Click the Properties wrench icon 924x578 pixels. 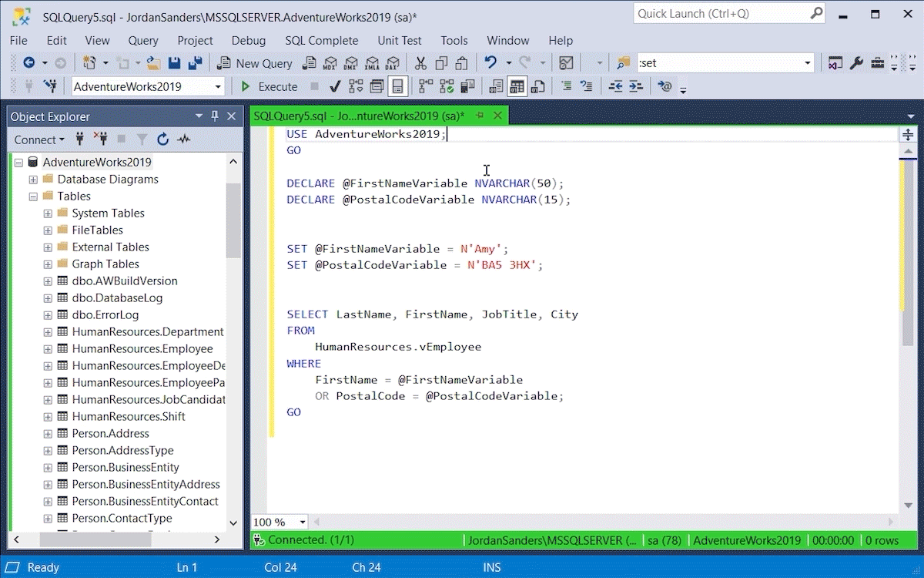click(x=856, y=63)
